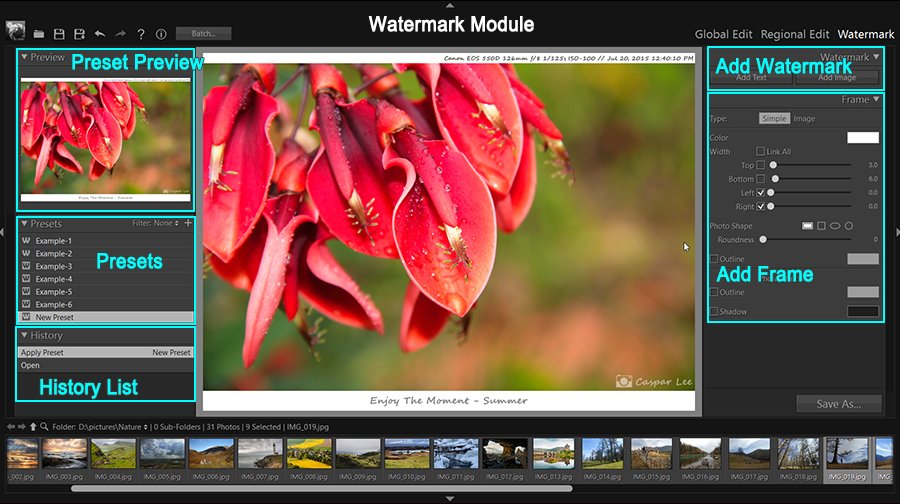Click the Save As floppy-with-arrow icon
This screenshot has width=900, height=504.
80,34
